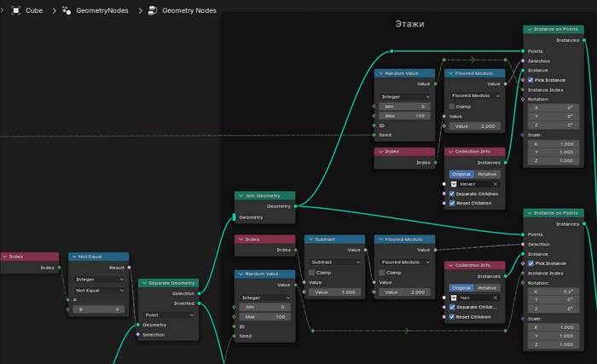Viewport: 597px width, 364px height.
Task: Enable Clamp in the Subtract node
Action: click(310, 272)
